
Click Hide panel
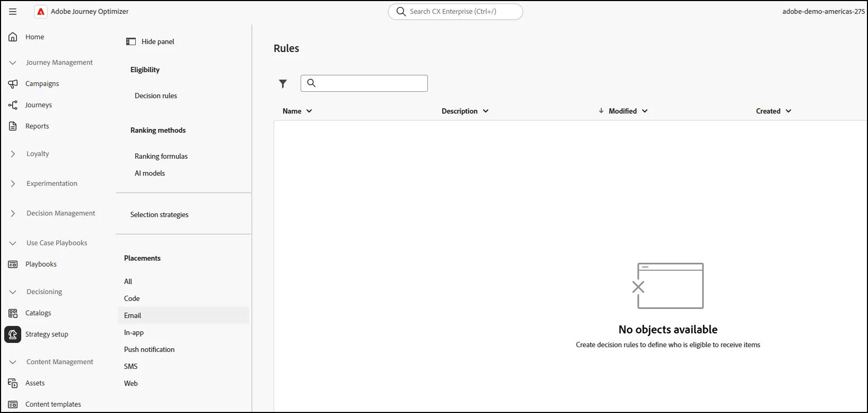pyautogui.click(x=157, y=41)
